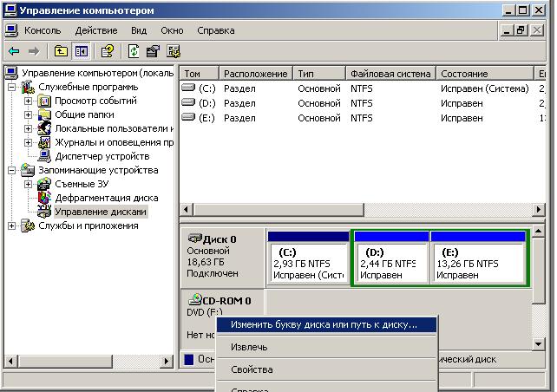Click the CD-ROM 0 disc icon
The width and height of the screenshot is (557, 392).
[194, 299]
